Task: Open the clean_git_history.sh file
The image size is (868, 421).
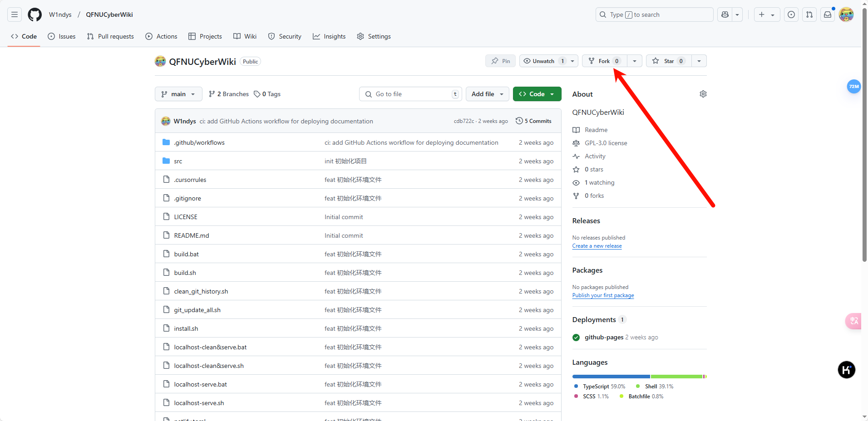Action: 201,291
